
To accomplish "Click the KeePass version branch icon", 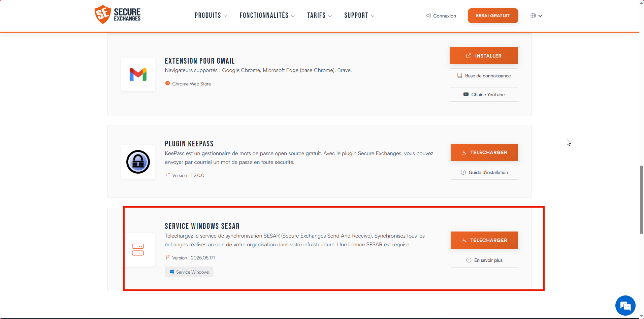I will (167, 175).
